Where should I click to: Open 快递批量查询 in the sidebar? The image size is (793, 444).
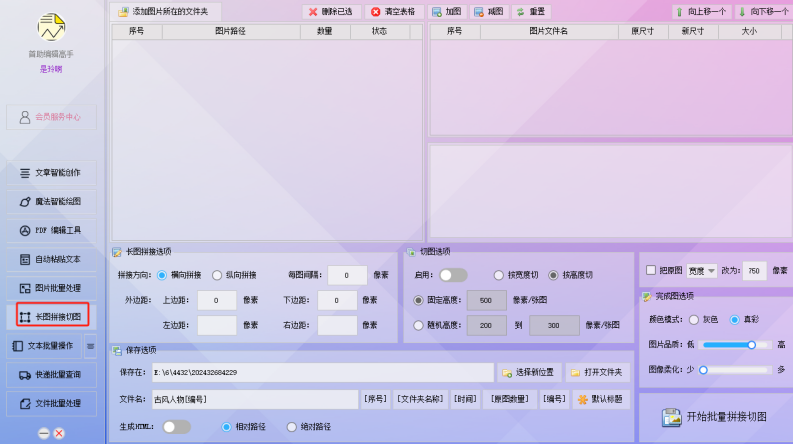pos(51,375)
